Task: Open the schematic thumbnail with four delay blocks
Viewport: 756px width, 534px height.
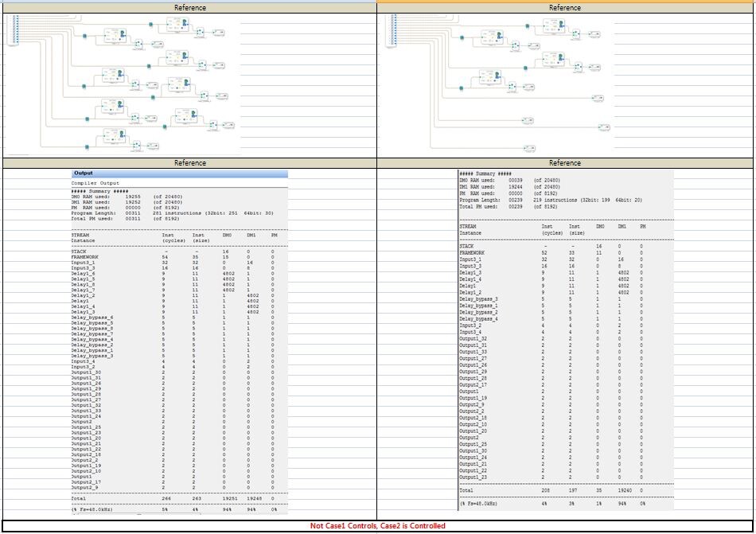Action: pos(499,84)
